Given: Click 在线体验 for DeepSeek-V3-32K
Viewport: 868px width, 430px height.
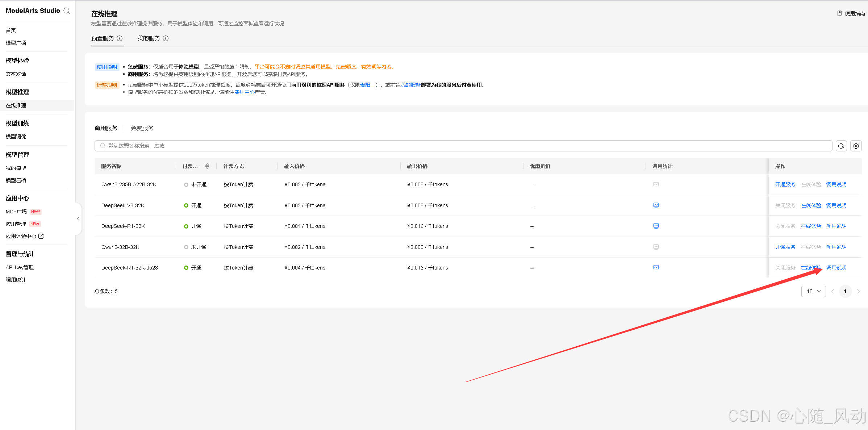Looking at the screenshot, I should tap(811, 205).
